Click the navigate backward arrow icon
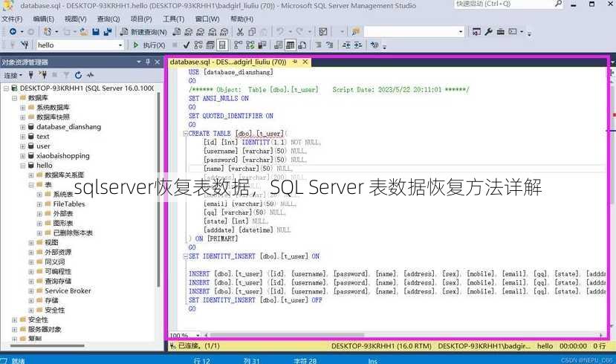Image resolution: width=616 pixels, height=364 pixels. (x=13, y=31)
